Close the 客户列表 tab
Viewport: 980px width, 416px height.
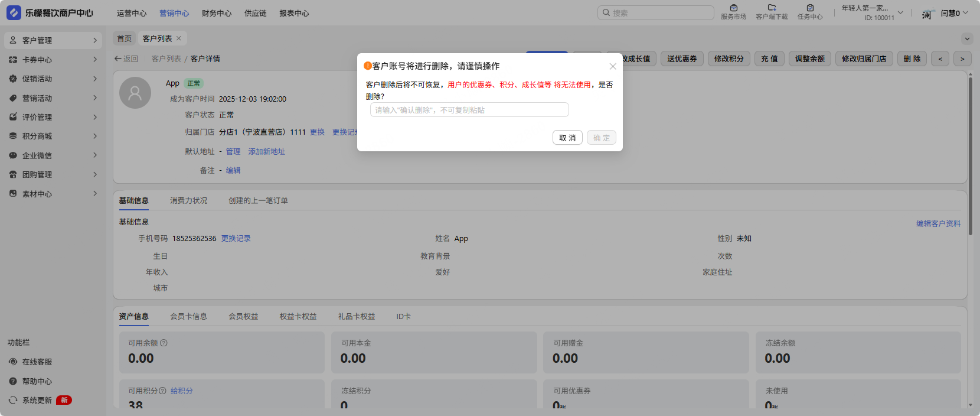(179, 38)
